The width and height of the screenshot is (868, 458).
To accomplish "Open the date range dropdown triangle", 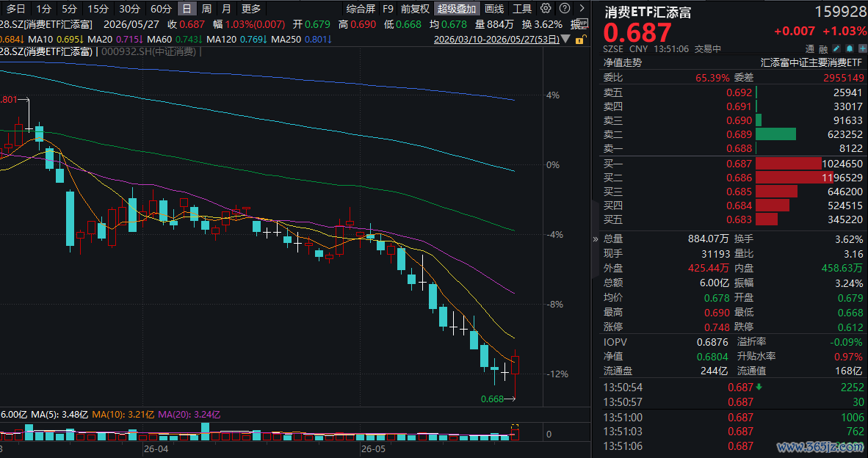I will pyautogui.click(x=565, y=40).
